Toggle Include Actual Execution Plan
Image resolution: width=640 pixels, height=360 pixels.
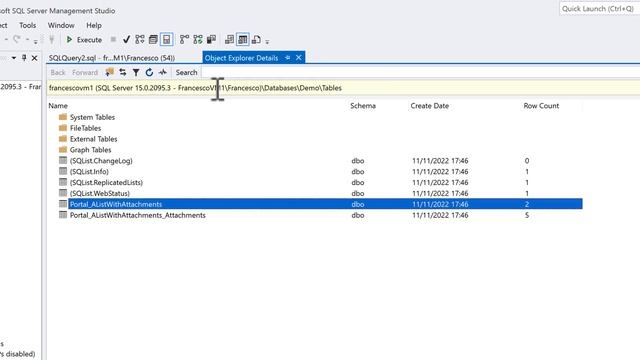(184, 40)
